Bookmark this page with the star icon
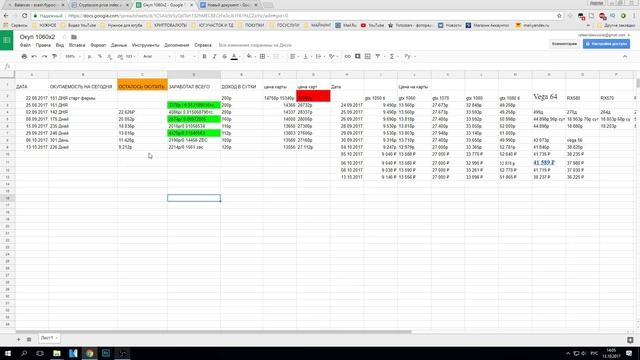This screenshot has height=360, width=640. point(559,16)
